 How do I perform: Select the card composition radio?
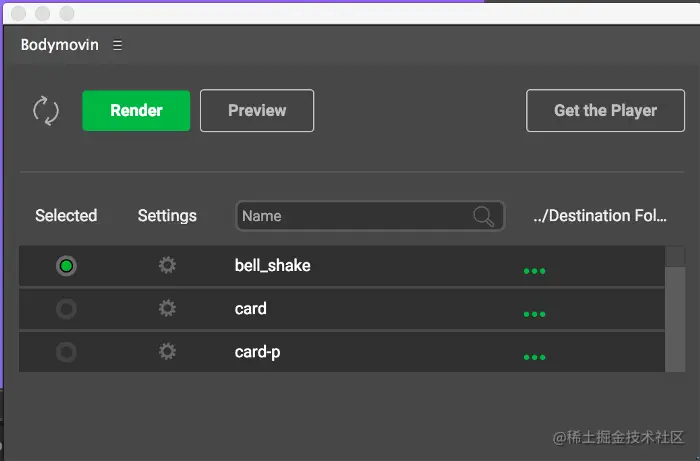coord(66,309)
